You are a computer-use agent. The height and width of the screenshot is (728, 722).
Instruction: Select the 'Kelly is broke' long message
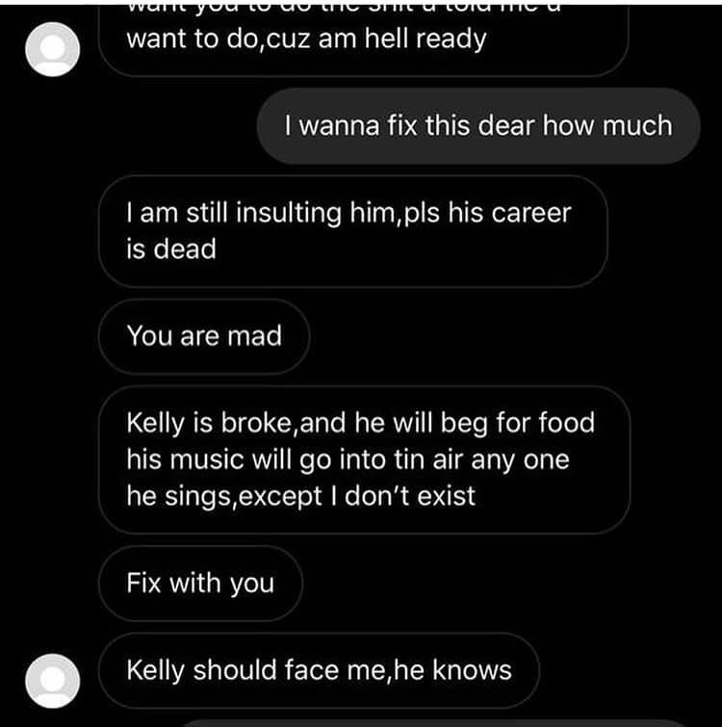[x=365, y=459]
